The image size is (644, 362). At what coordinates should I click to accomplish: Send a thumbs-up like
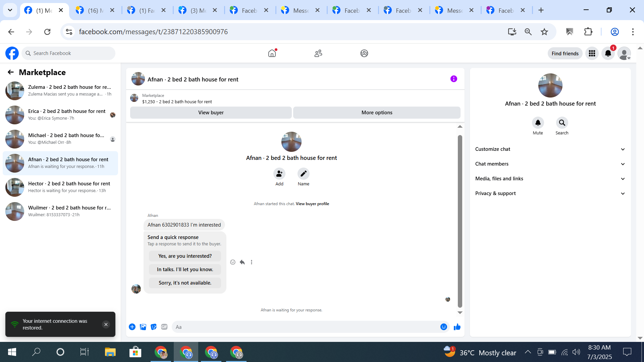point(457,327)
